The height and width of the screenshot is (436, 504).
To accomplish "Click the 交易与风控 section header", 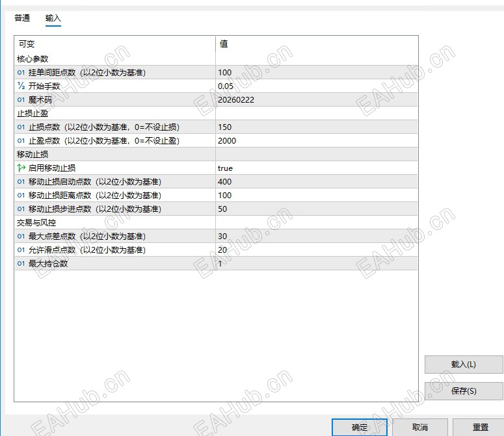I will point(36,222).
